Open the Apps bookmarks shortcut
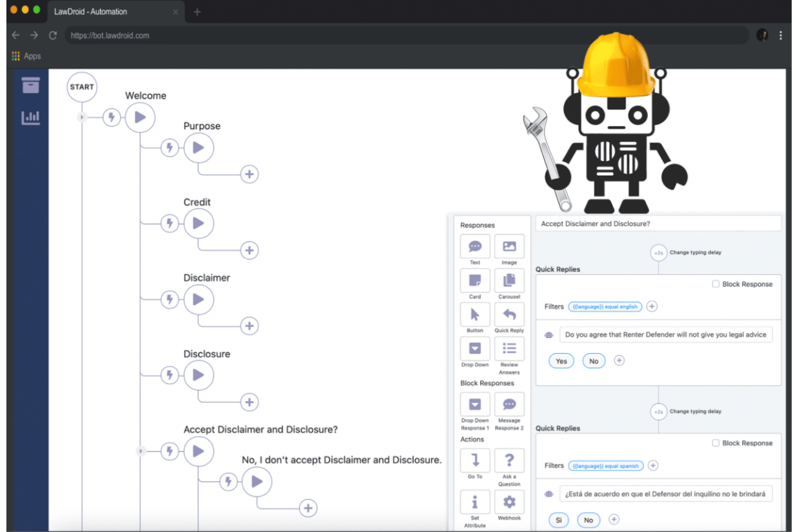The image size is (798, 532). pos(26,56)
